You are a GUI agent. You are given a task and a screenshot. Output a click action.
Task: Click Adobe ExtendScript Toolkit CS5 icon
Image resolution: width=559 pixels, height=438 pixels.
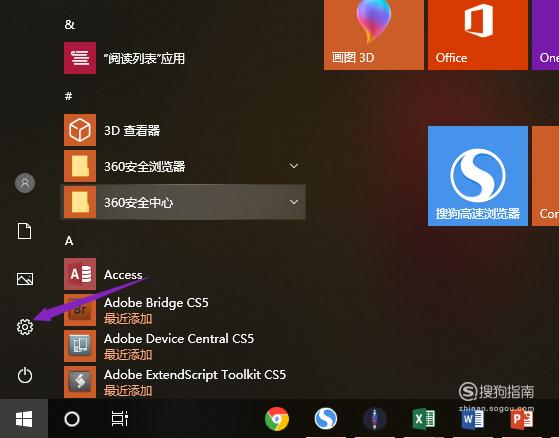[x=80, y=382]
